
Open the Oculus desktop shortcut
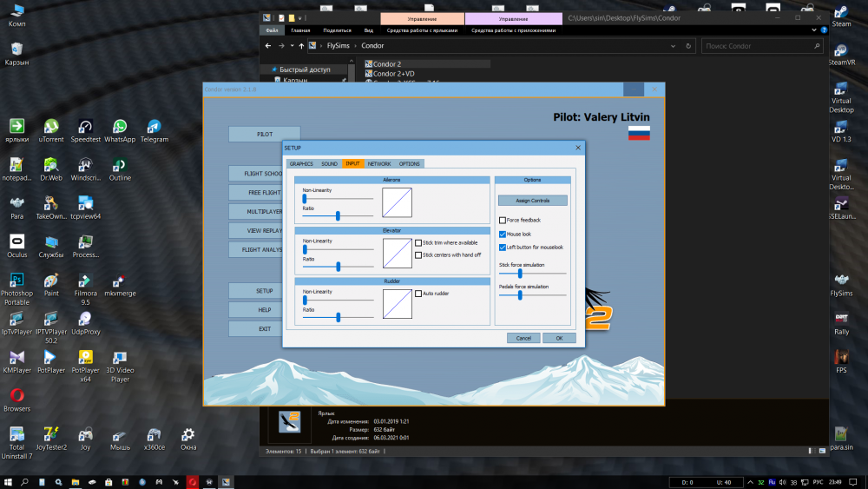[16, 246]
